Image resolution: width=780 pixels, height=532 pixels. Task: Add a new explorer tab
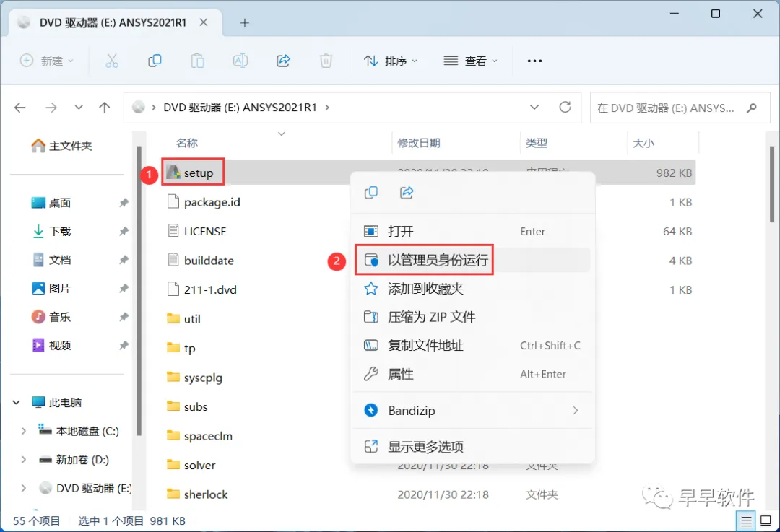[244, 23]
